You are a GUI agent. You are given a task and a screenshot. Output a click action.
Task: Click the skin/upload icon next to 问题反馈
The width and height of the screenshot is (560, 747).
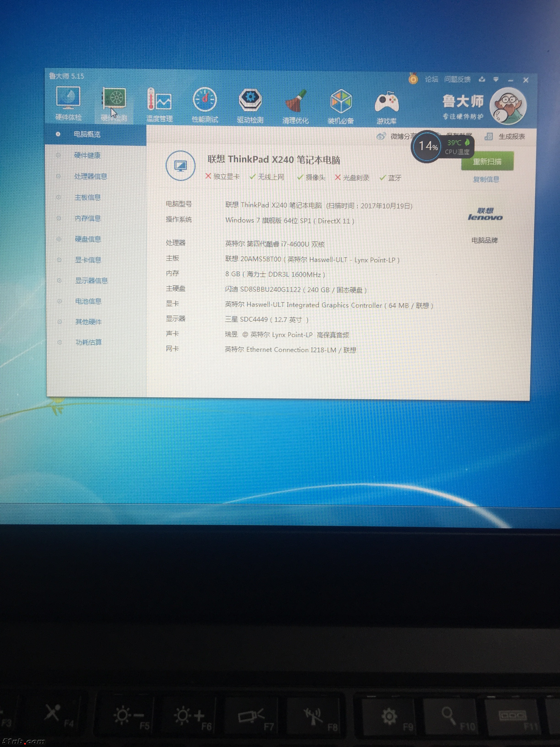pyautogui.click(x=482, y=79)
